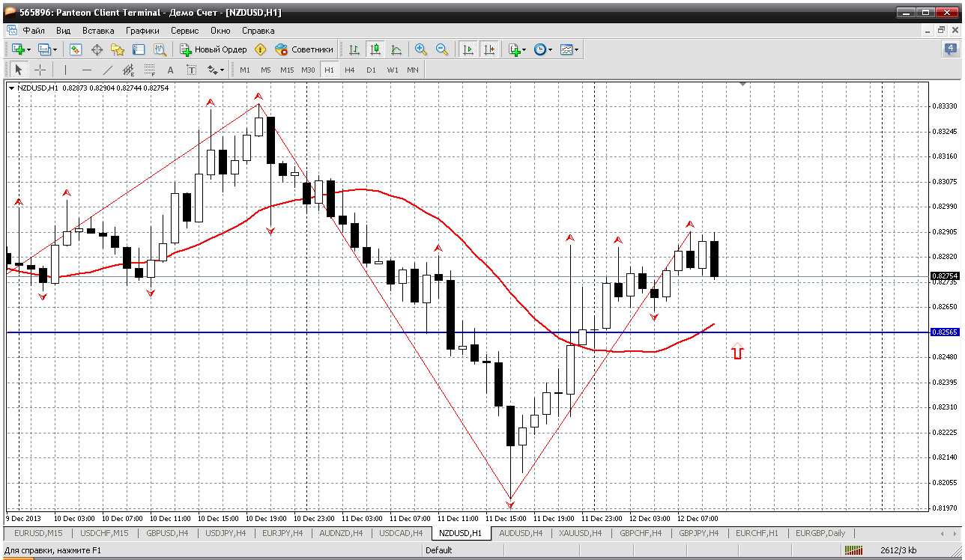Toggle chart shift from right edge
Screen dimensions: 965x560
(x=489, y=49)
